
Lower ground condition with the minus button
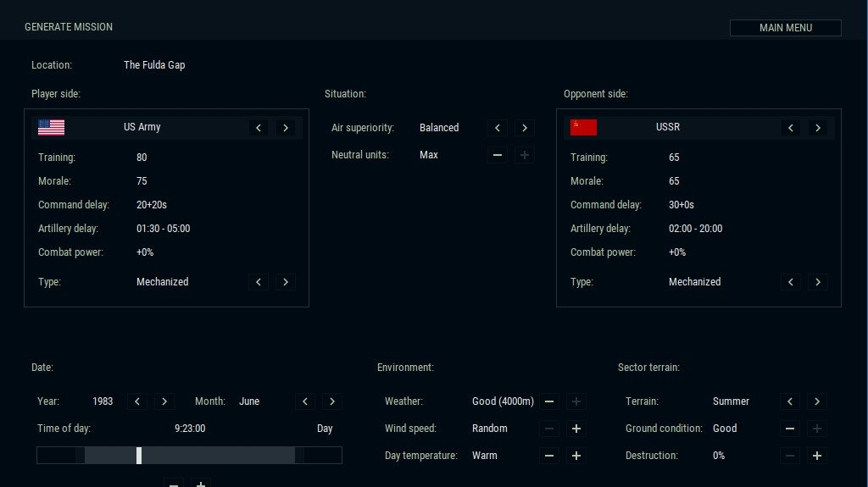(790, 429)
